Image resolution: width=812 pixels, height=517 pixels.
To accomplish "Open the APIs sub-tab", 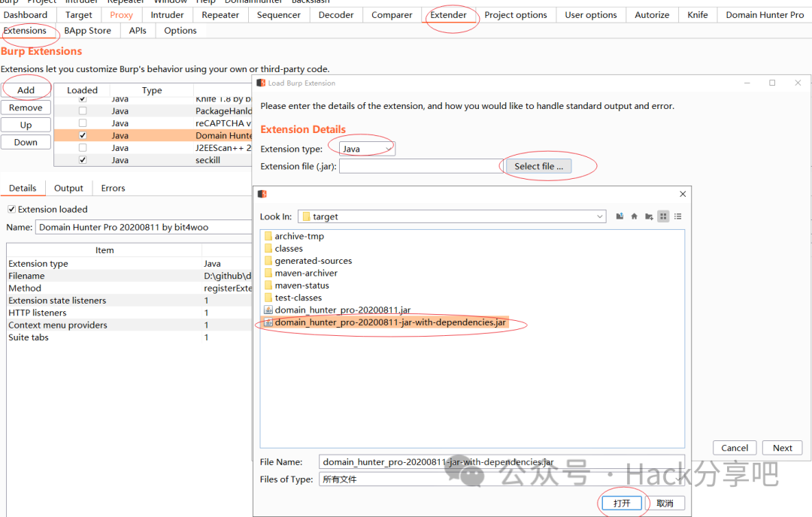I will pos(138,31).
